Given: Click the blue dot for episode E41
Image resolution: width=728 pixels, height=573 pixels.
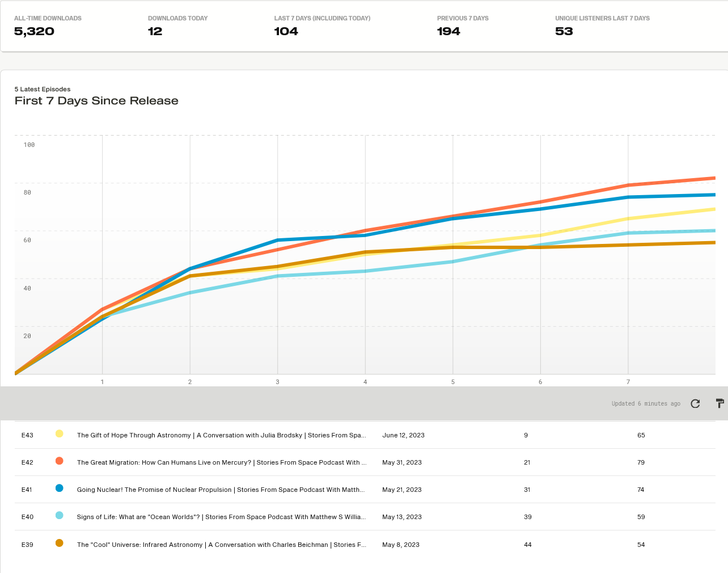Looking at the screenshot, I should (x=60, y=488).
